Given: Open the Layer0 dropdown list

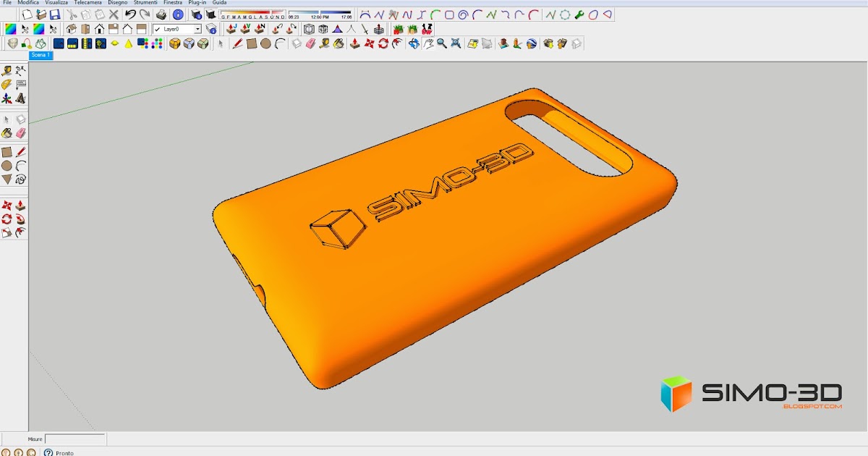Looking at the screenshot, I should click(x=197, y=29).
